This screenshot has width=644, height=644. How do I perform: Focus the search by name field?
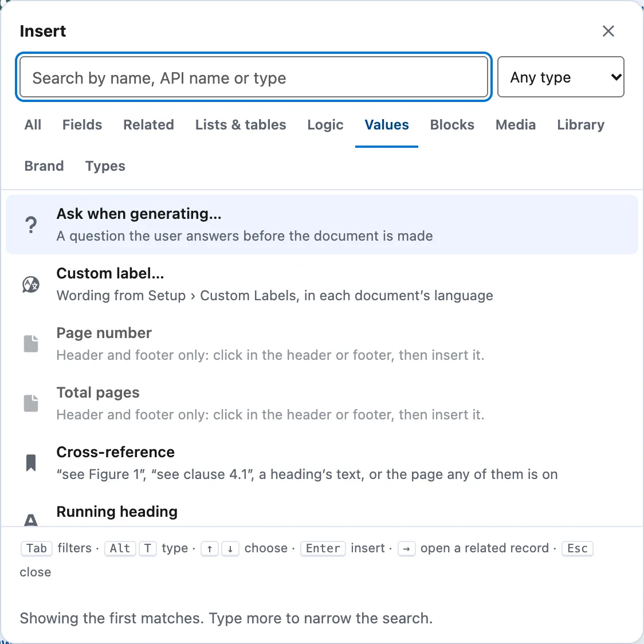click(x=254, y=77)
